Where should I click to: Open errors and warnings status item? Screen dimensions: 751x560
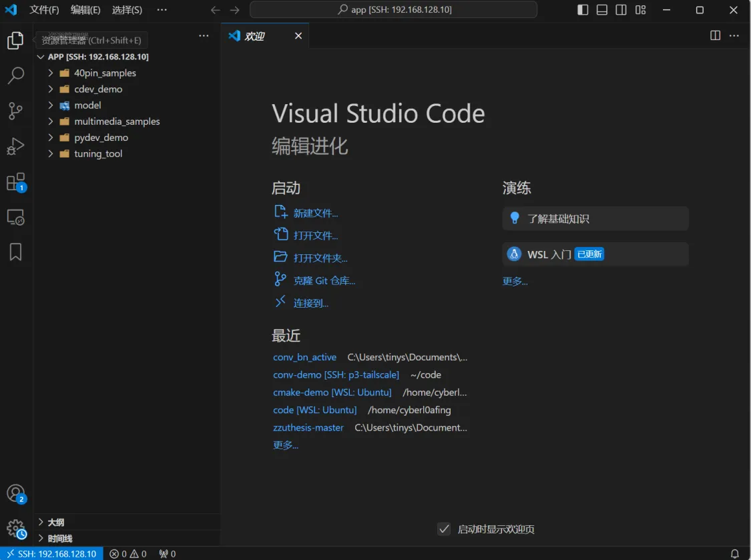pos(128,554)
